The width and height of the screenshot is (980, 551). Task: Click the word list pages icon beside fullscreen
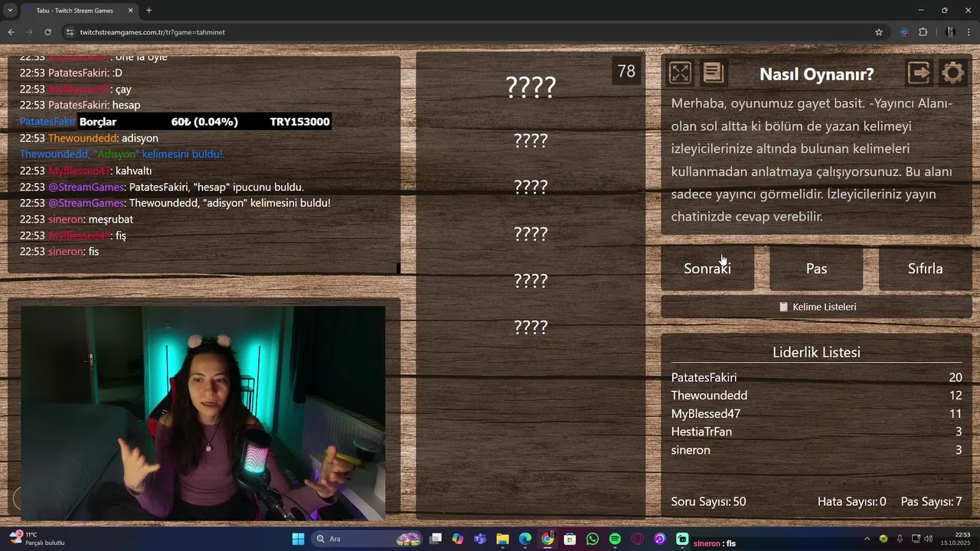pos(714,73)
